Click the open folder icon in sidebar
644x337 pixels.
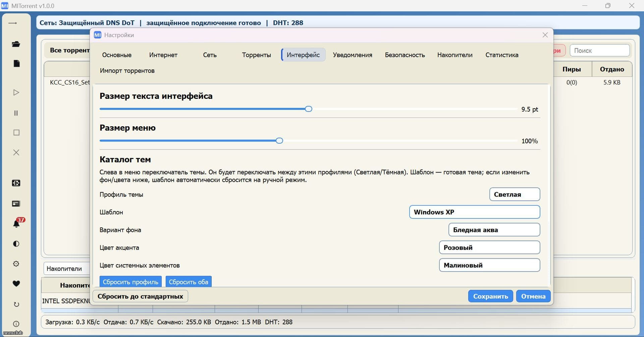pos(16,44)
